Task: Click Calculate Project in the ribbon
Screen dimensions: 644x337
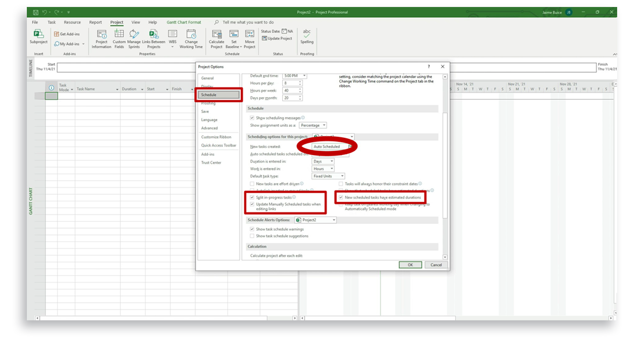Action: (x=216, y=38)
